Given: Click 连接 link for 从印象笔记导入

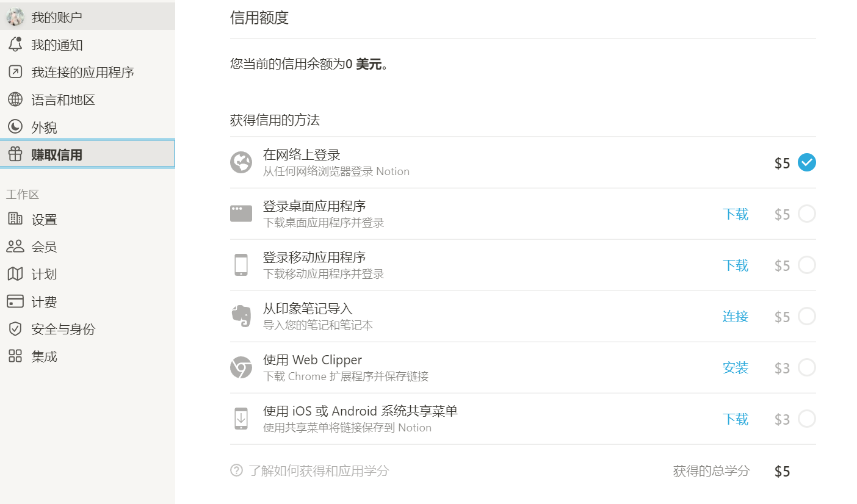Looking at the screenshot, I should (736, 317).
